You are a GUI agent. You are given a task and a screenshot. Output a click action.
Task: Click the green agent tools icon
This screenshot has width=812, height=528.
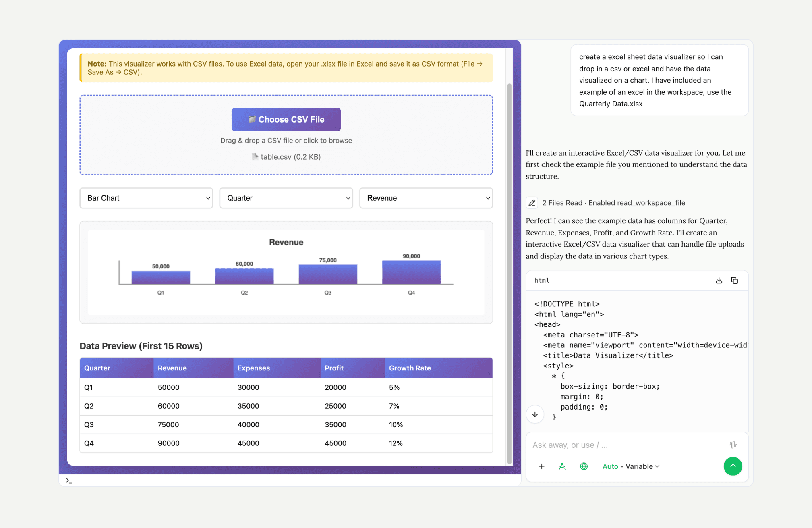562,466
